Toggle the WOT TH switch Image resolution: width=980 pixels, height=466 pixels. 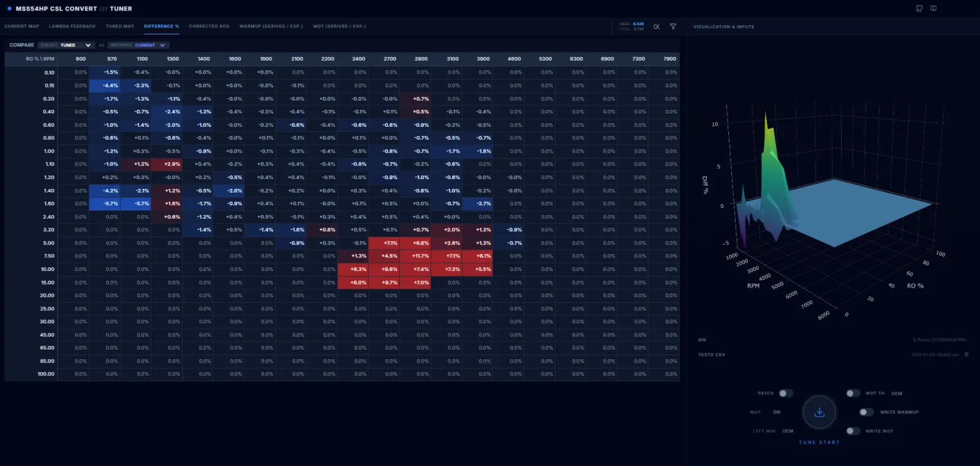[x=853, y=393]
